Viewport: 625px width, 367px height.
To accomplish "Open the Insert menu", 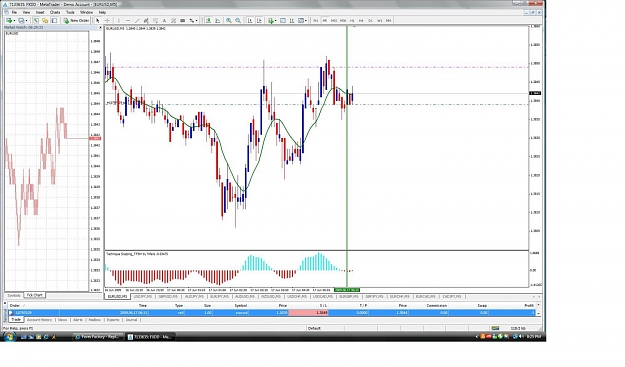I will [40, 12].
